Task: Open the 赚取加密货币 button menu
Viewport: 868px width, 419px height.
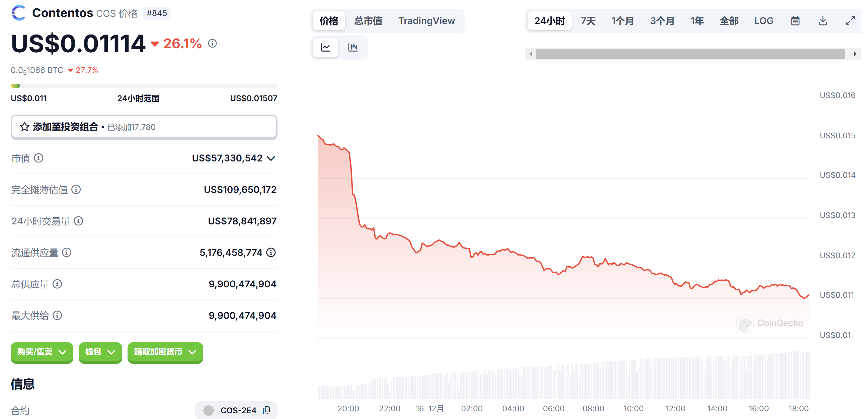Action: coord(165,352)
